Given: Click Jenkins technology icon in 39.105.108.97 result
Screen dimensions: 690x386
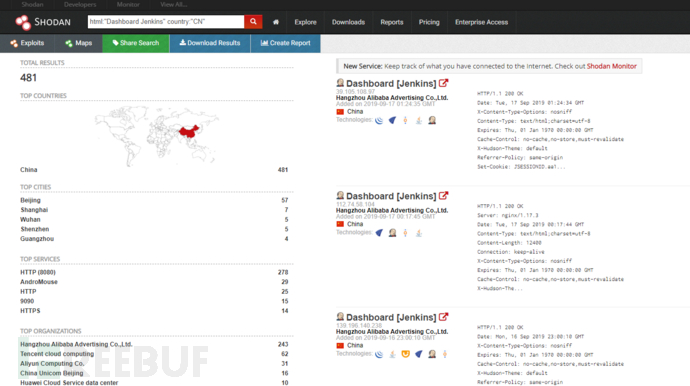Looking at the screenshot, I should click(432, 120).
